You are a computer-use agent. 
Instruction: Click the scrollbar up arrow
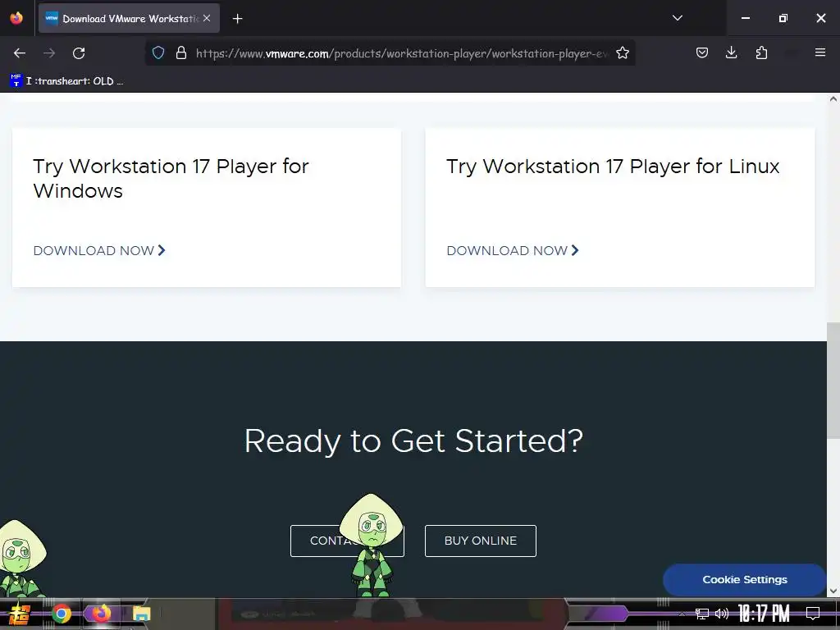833,99
